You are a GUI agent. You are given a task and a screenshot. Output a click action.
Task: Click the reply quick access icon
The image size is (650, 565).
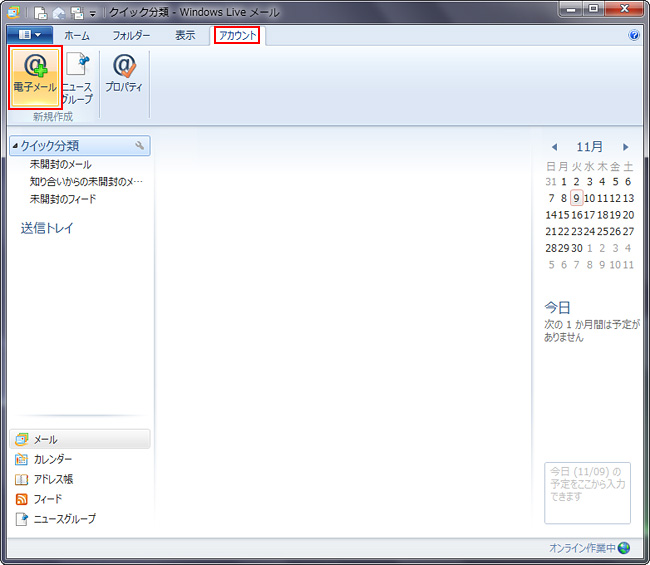click(59, 13)
